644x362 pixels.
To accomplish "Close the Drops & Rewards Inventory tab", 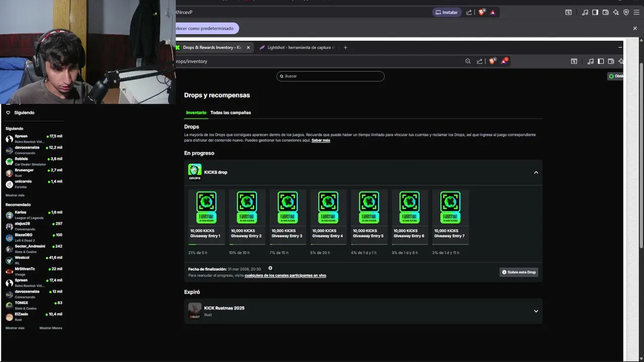I will point(248,47).
